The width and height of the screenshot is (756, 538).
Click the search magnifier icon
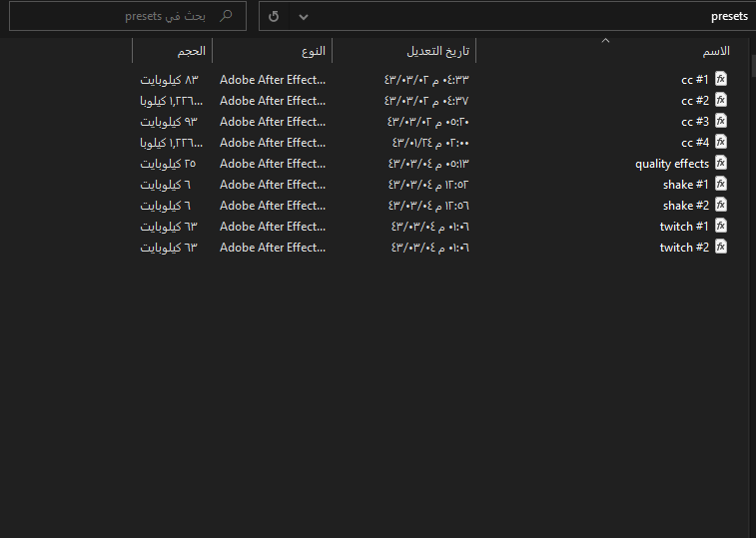point(227,16)
